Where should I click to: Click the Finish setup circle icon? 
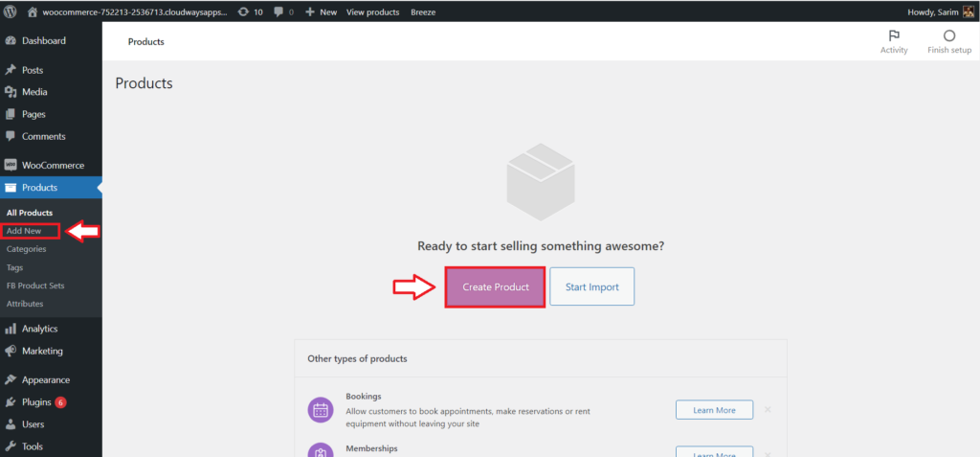coord(949,35)
